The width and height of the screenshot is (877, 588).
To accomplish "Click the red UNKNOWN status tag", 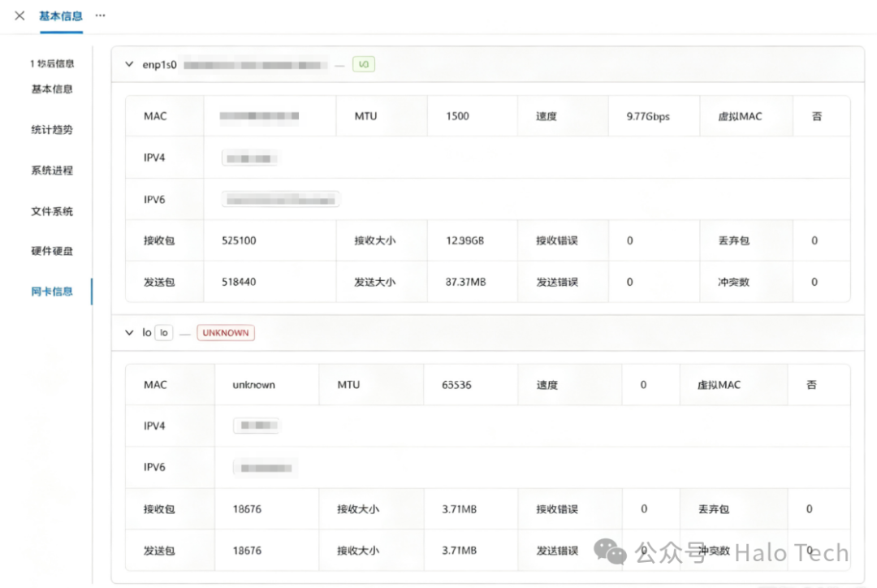I will (226, 333).
